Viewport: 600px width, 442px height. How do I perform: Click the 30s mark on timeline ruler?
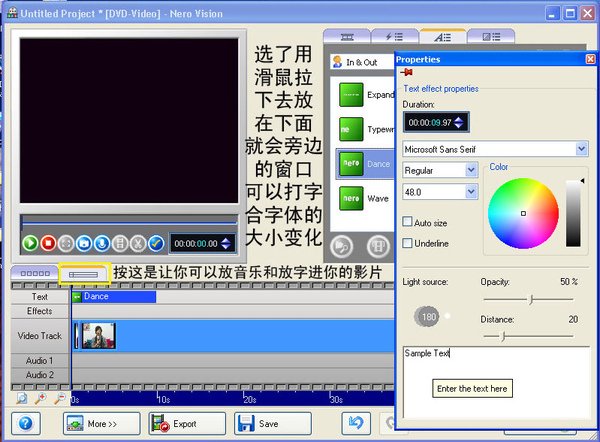coord(336,399)
